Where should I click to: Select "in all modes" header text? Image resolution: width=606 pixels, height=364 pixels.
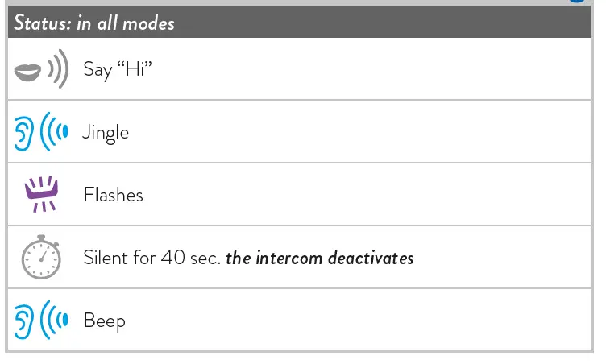point(126,23)
